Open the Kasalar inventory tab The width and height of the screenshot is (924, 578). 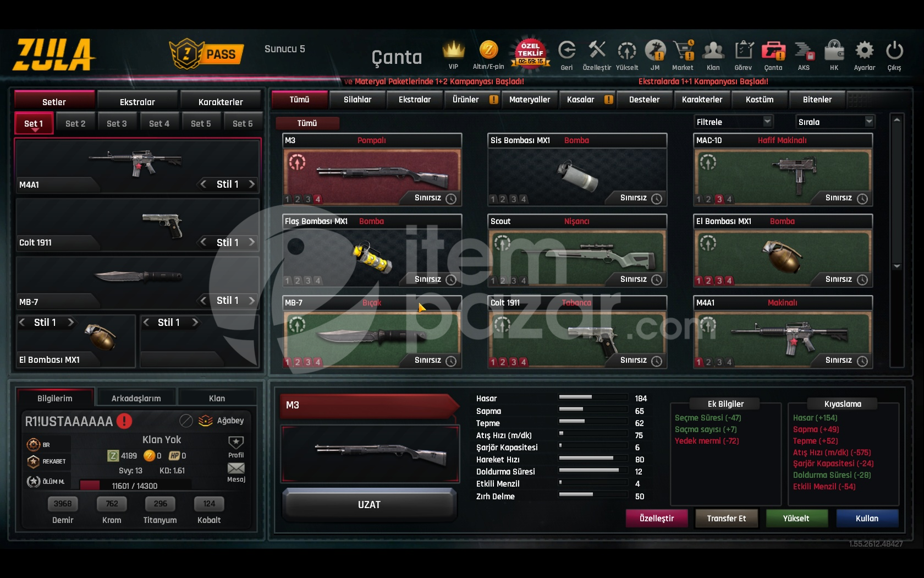586,100
